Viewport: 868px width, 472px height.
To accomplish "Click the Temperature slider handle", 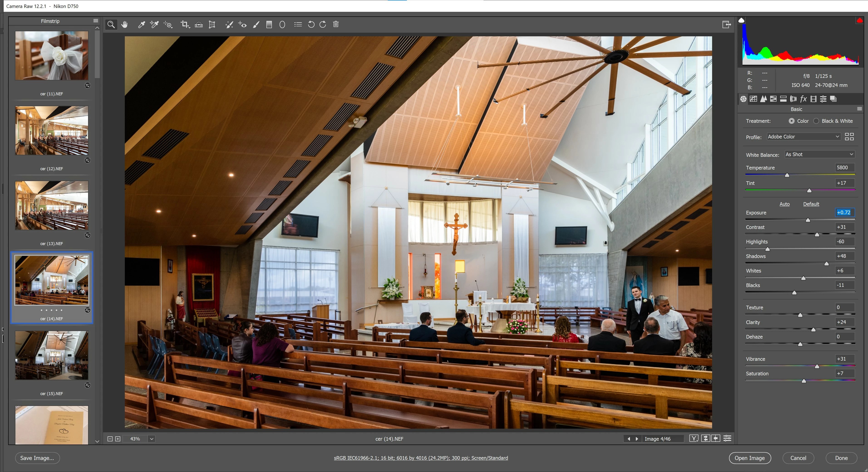I will click(x=787, y=175).
